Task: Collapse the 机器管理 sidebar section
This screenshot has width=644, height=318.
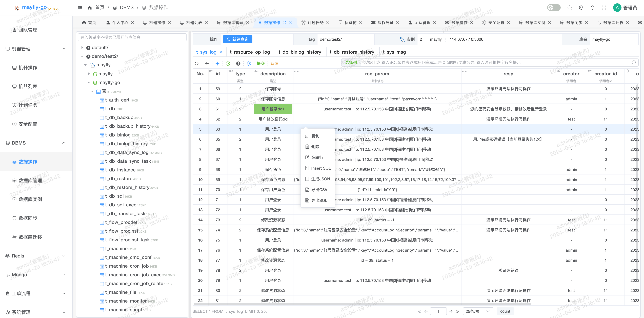Action: tap(36, 49)
